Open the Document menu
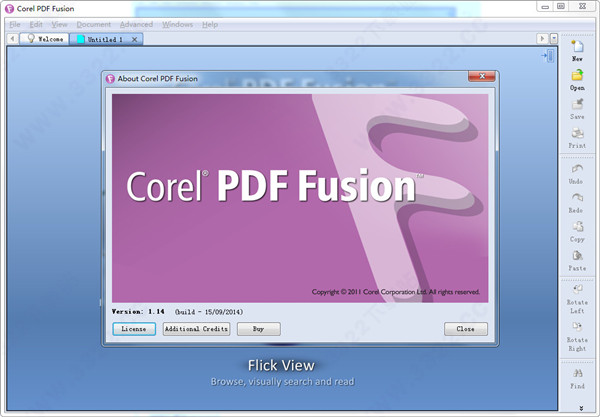The image size is (600, 417). coord(93,24)
